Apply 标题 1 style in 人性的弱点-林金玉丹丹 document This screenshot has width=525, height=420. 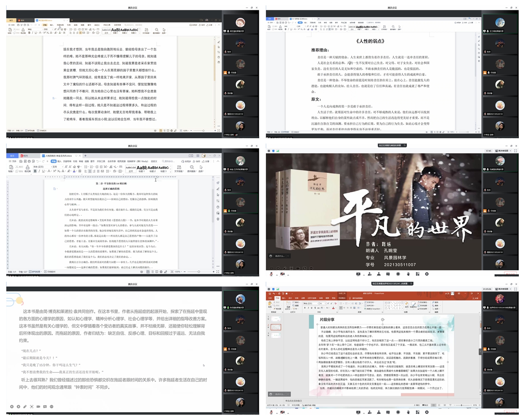[142, 168]
